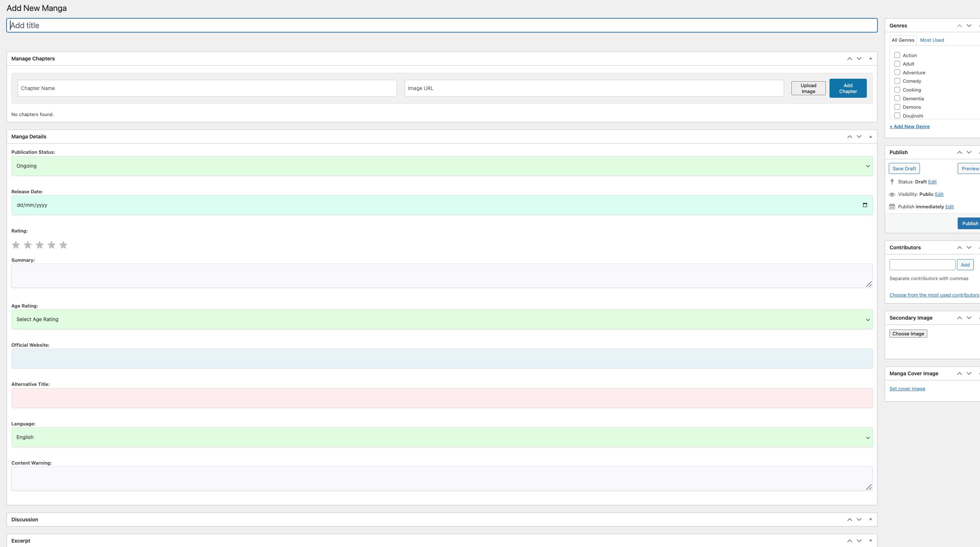Move Genres panel down arrow

tap(969, 26)
